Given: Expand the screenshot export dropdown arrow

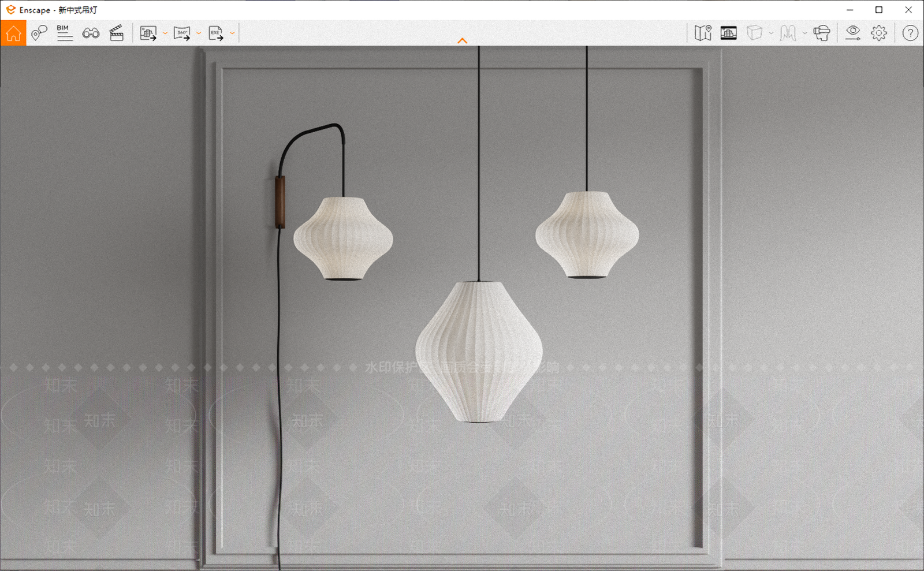Looking at the screenshot, I should click(x=165, y=33).
